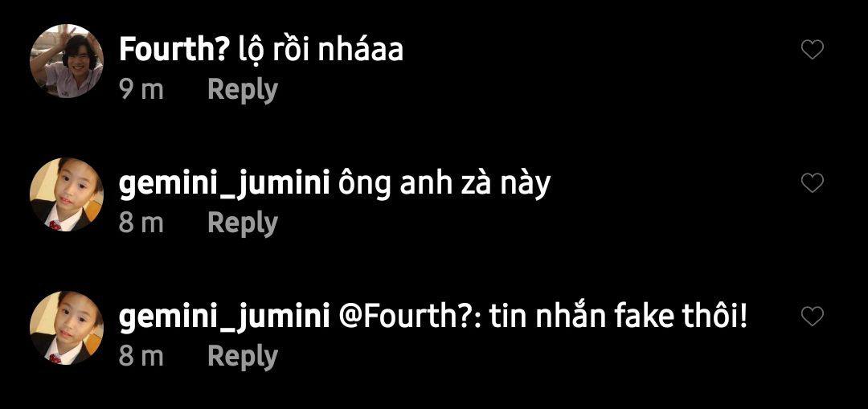Reply to the Fourth? comment
Viewport: 868px width, 409px height.
(243, 90)
